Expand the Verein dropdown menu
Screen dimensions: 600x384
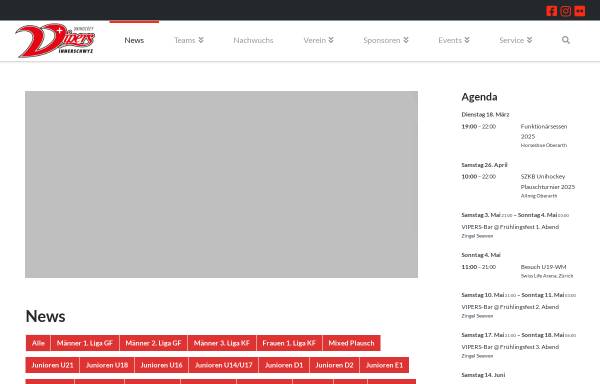318,40
